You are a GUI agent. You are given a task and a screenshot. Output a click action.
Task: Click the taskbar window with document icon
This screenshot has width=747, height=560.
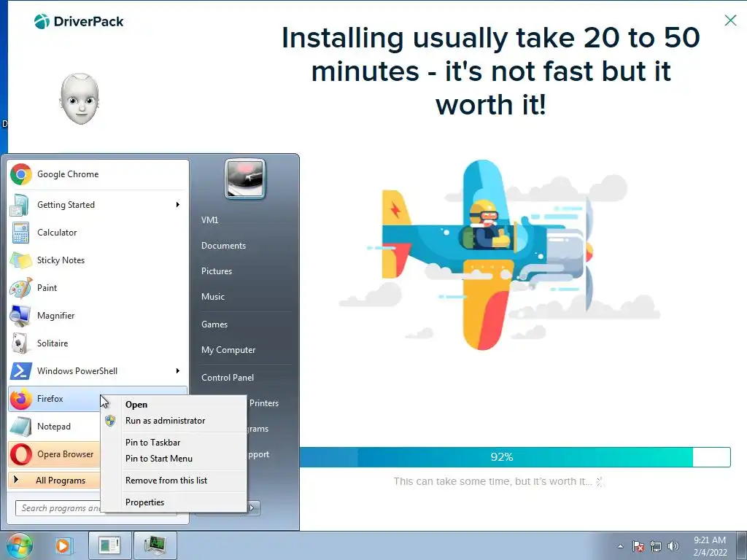coord(109,545)
